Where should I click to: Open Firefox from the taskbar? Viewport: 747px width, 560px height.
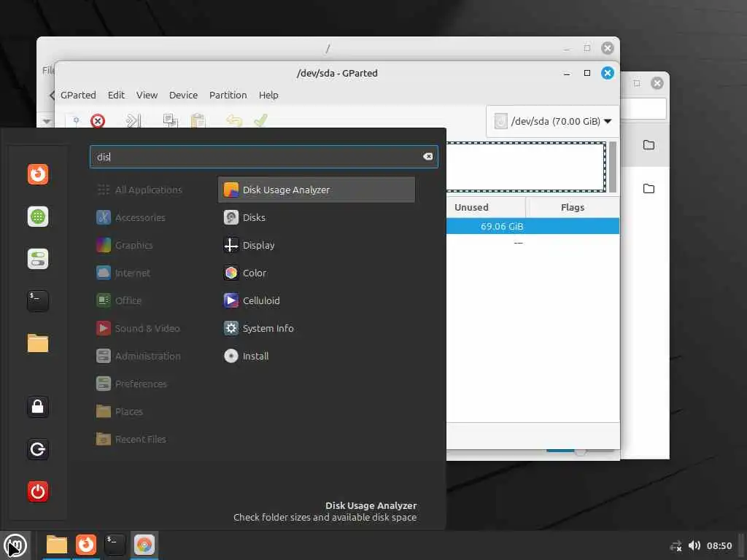tap(86, 545)
